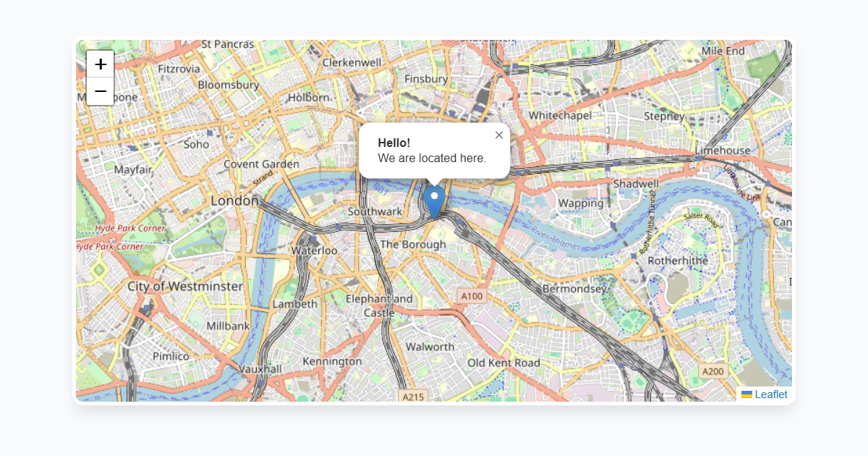Image resolution: width=868 pixels, height=456 pixels.
Task: Click the 'We are located here.' text
Action: click(x=432, y=158)
